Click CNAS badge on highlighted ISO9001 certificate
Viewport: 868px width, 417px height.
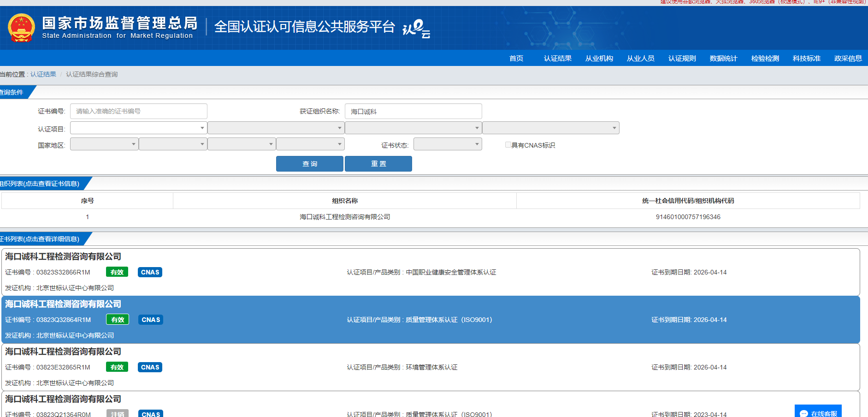(x=151, y=320)
